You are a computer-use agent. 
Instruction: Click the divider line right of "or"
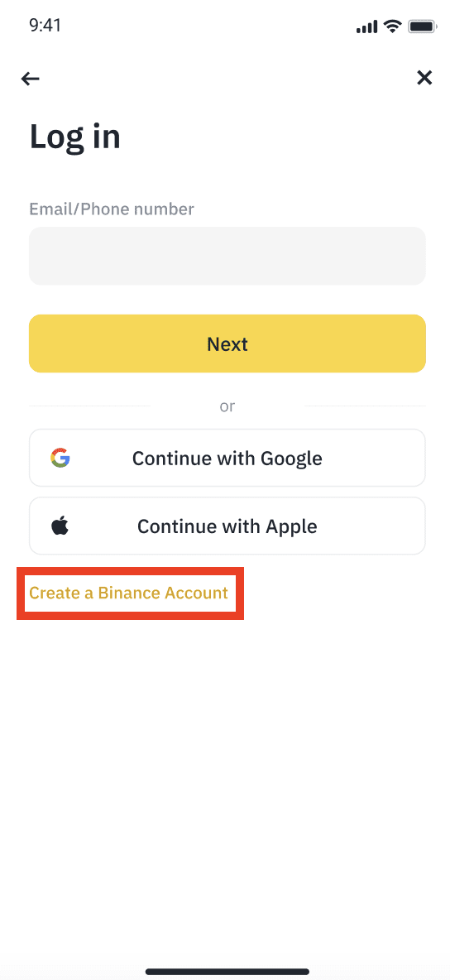[365, 406]
